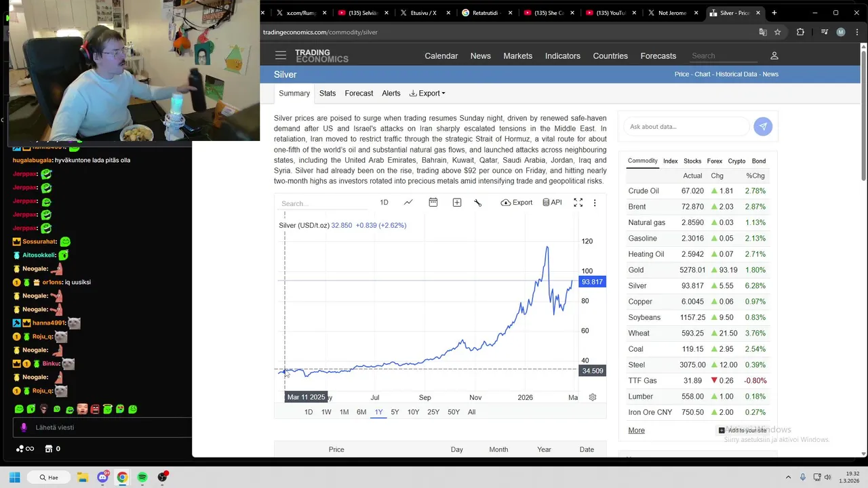Viewport: 868px width, 488px height.
Task: Open the Markets navigation menu
Action: click(517, 56)
